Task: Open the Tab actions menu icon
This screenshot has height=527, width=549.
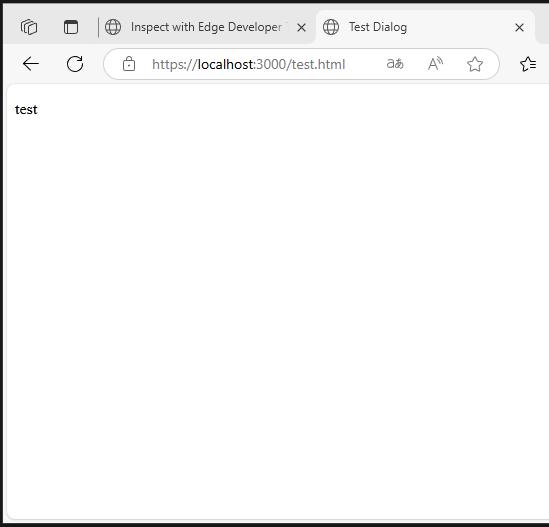Action: click(x=71, y=27)
